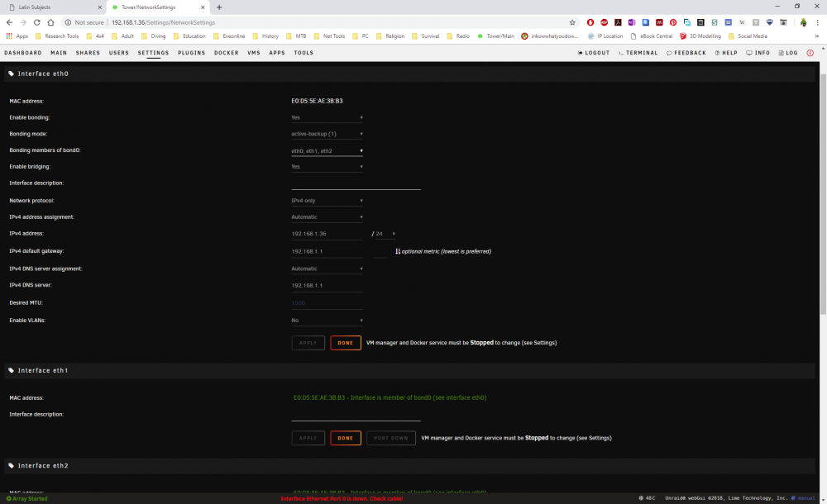Reload the network settings page
The image size is (827, 504).
coord(37,22)
